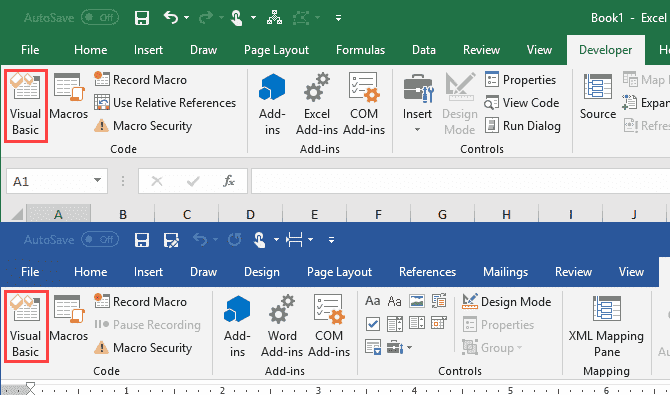Insert Rich Text content control in Word
This screenshot has width=670, height=395.
[373, 301]
